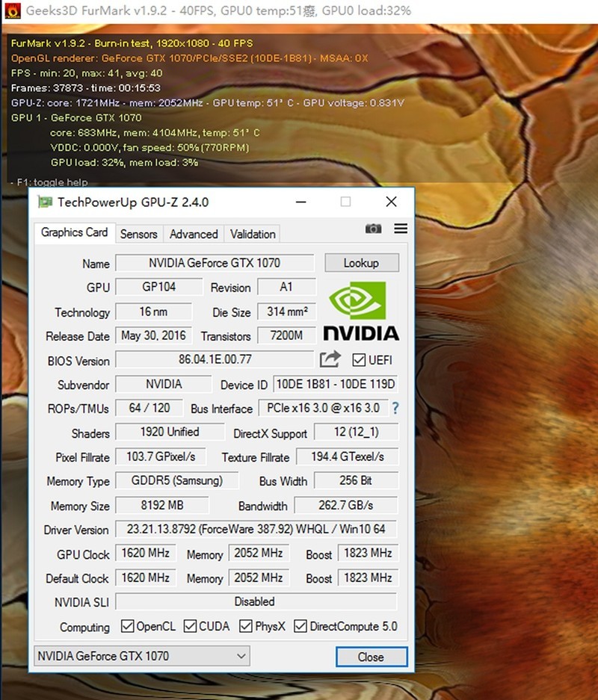Image resolution: width=598 pixels, height=700 pixels.
Task: Click the Subvendor field showing NVIDIA
Action: tap(164, 384)
